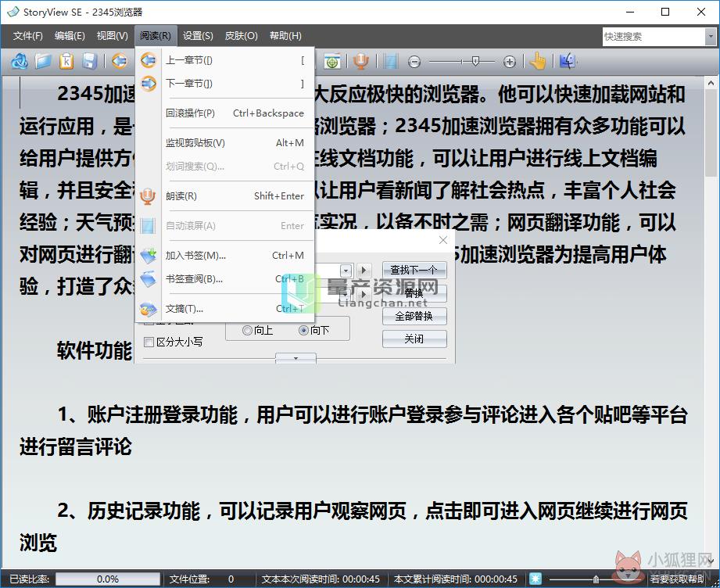Click the vertical scrollbar up arrow
720x588 pixels.
[x=711, y=84]
